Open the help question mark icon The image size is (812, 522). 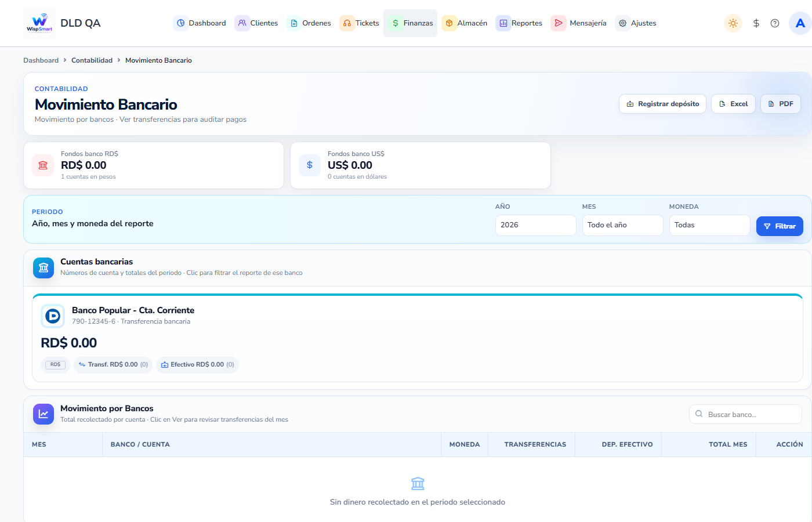pyautogui.click(x=775, y=23)
